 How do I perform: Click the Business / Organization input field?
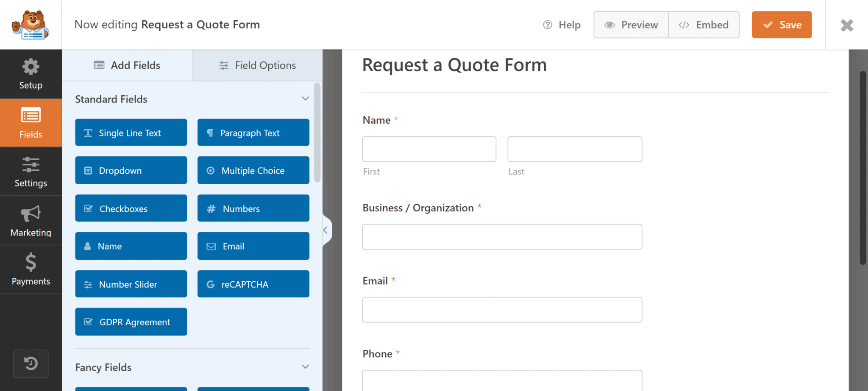click(502, 237)
